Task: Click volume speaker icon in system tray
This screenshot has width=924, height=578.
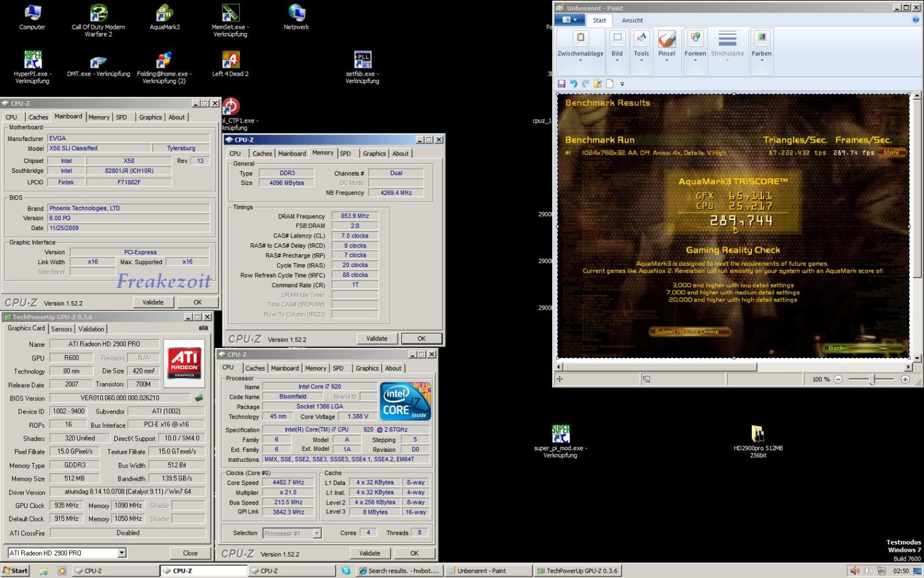Action: (854, 570)
